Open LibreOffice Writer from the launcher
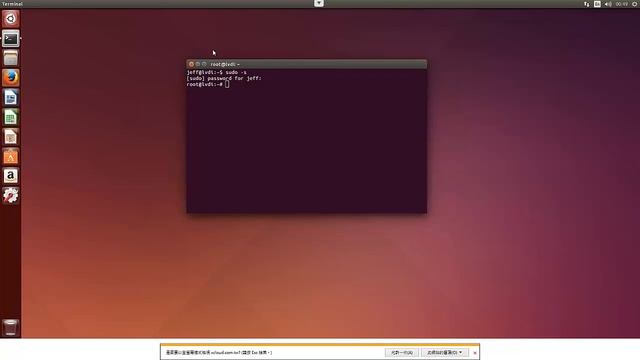Viewport: 640px width, 360px height. click(11, 98)
